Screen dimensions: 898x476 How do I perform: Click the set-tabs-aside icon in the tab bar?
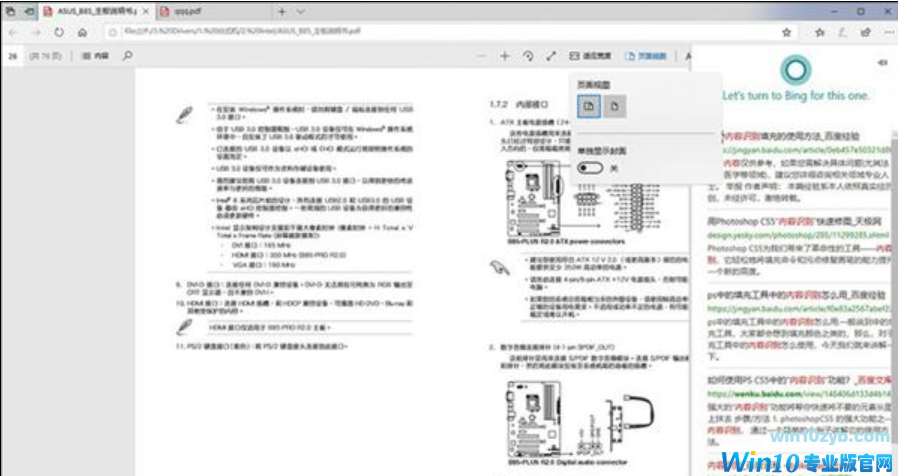[x=29, y=11]
